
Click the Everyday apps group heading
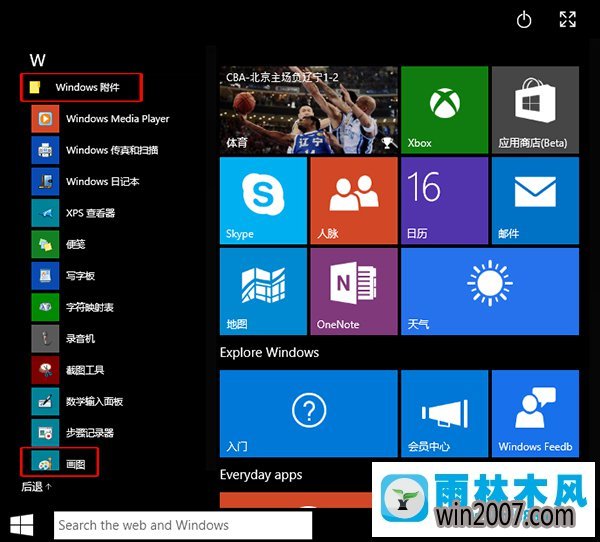[x=261, y=475]
